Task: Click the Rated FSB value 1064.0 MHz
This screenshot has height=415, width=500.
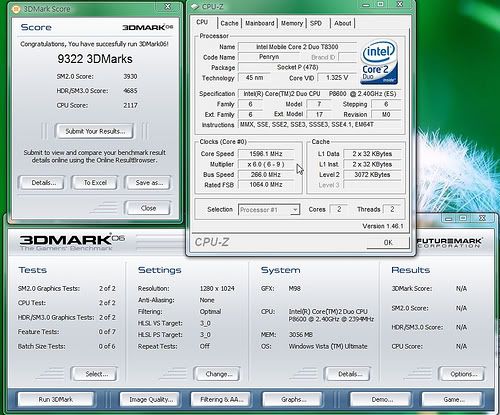Action: point(266,185)
